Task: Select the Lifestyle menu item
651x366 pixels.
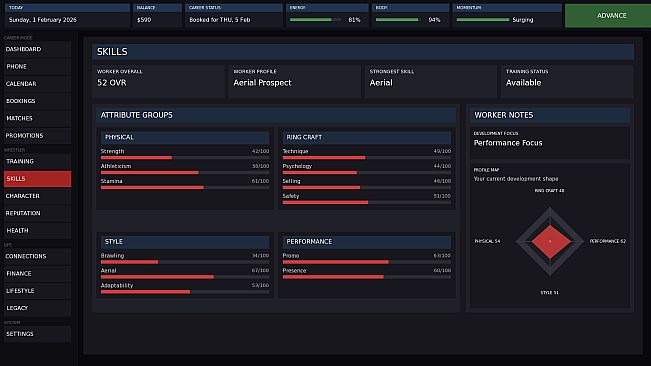Action: (37, 291)
